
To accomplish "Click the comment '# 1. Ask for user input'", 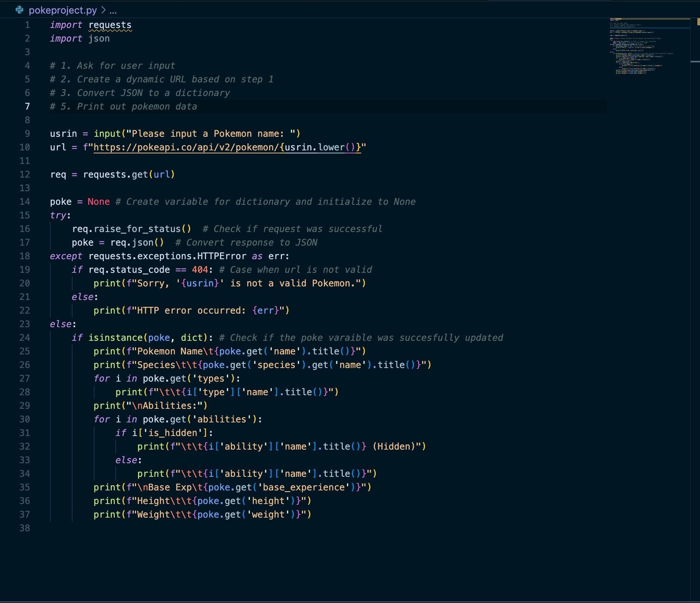I will click(113, 66).
